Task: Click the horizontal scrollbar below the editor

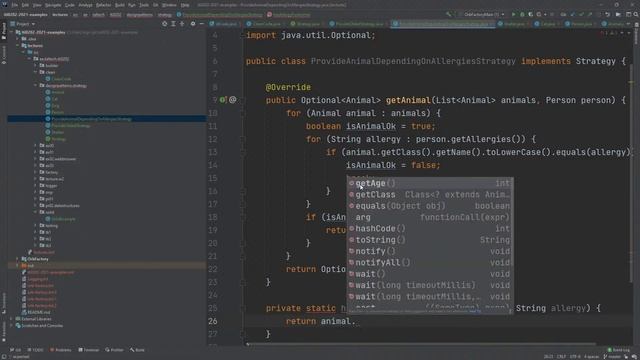Action: tap(420, 344)
